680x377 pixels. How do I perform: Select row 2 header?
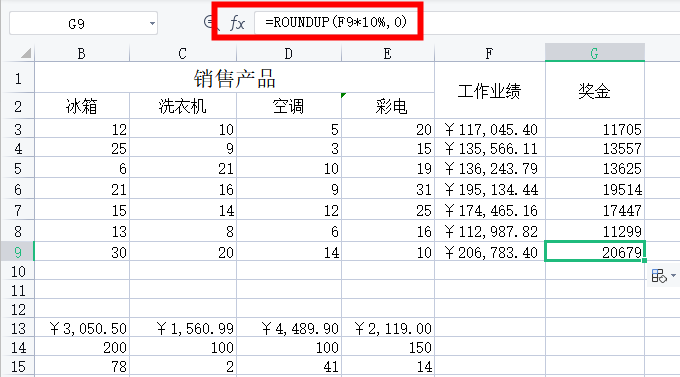(x=18, y=106)
